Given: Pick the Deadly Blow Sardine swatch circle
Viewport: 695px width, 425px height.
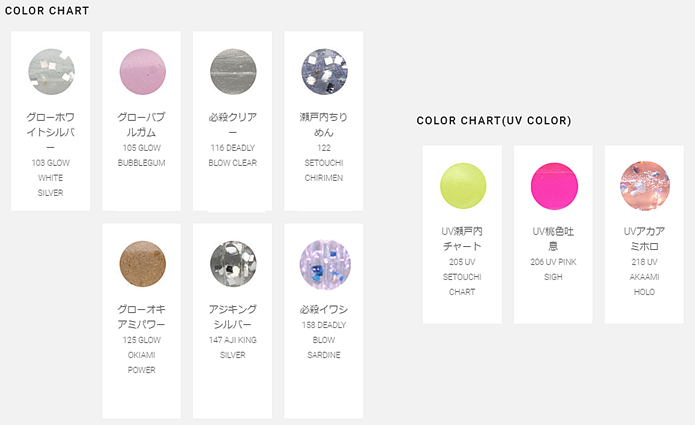Looking at the screenshot, I should [323, 263].
